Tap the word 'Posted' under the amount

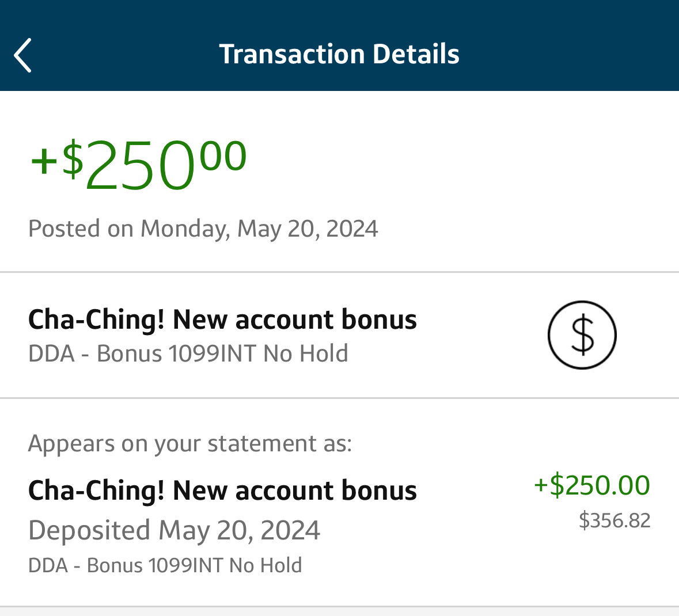pyautogui.click(x=64, y=229)
